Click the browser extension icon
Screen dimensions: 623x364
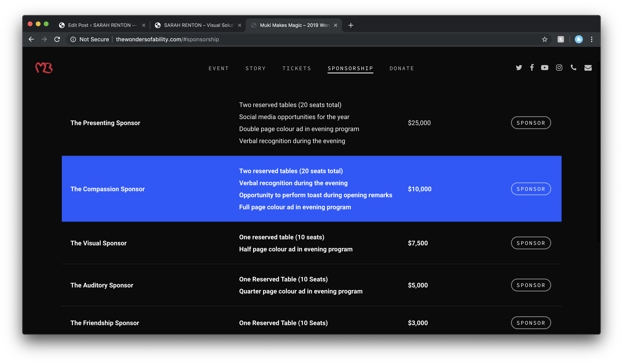tap(561, 39)
